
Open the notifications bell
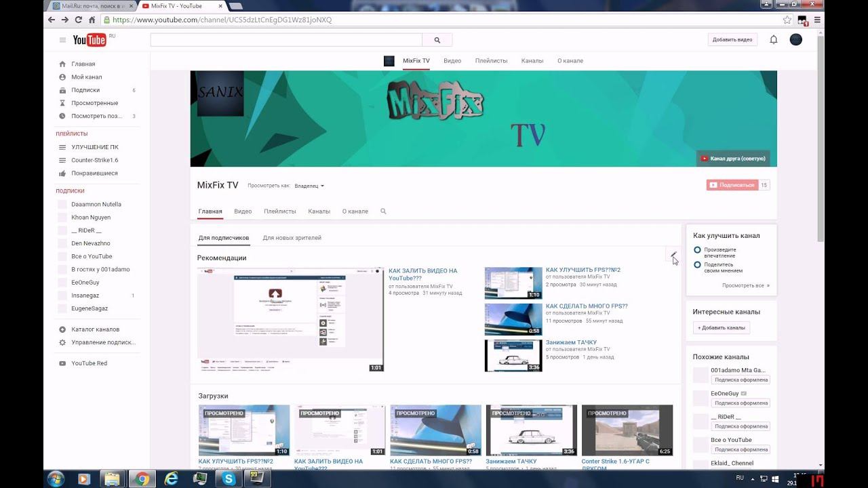tap(773, 40)
